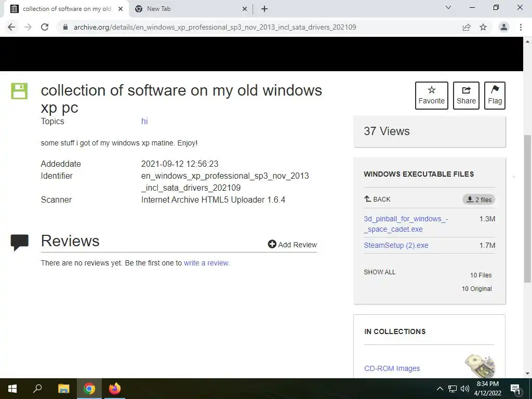Click the item title heading text

(x=181, y=99)
